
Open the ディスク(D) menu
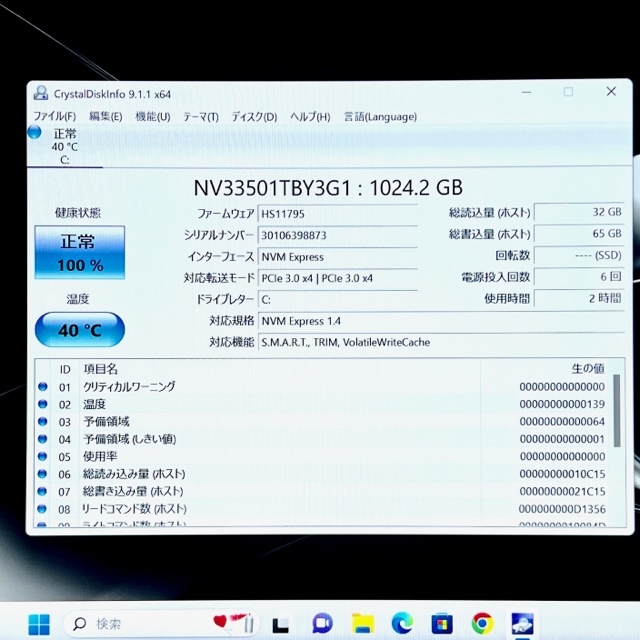pos(254,117)
